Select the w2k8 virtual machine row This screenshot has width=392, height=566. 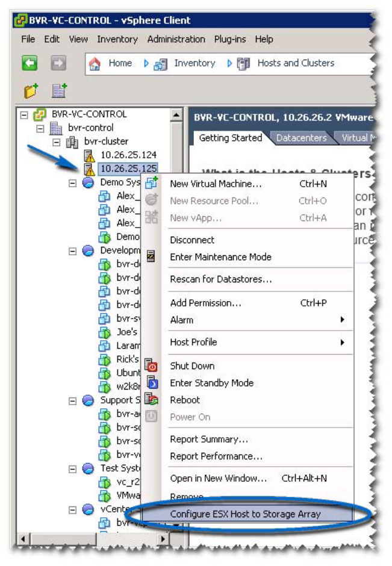128,387
